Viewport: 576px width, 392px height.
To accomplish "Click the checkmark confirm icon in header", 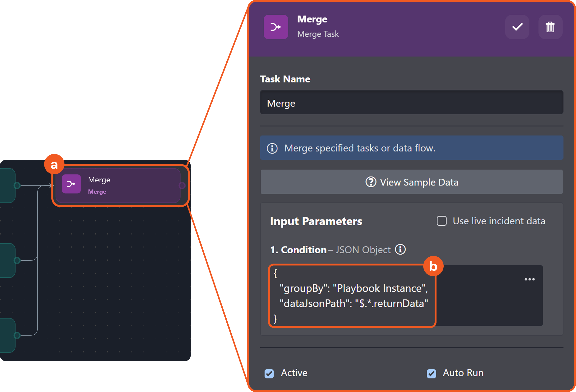I will (517, 27).
